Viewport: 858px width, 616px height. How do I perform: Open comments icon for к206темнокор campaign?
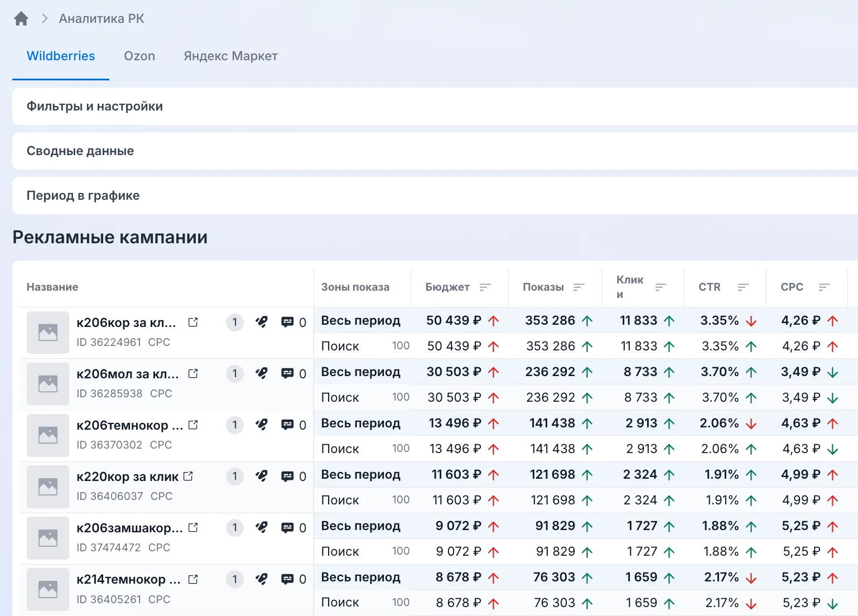[x=287, y=425]
